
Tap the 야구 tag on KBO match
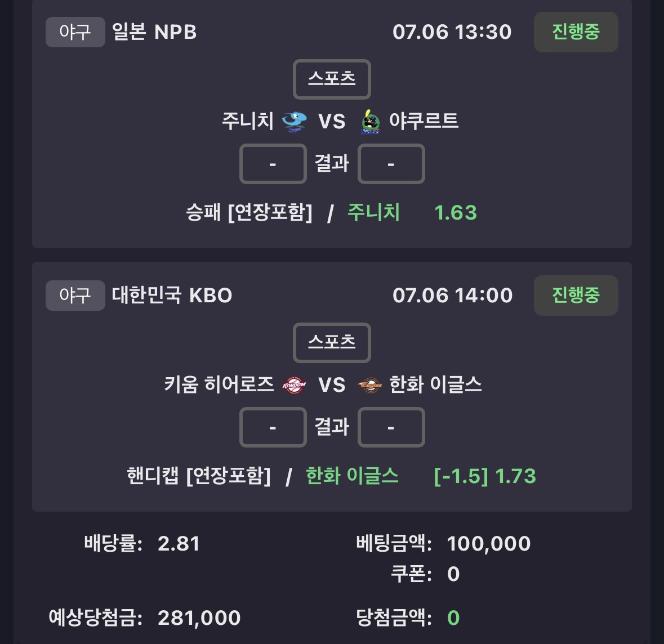75,296
